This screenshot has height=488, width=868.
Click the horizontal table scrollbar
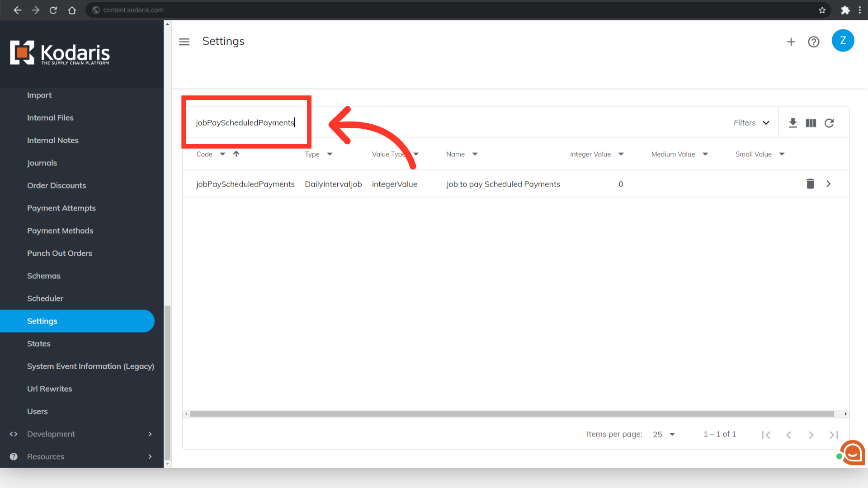point(511,414)
